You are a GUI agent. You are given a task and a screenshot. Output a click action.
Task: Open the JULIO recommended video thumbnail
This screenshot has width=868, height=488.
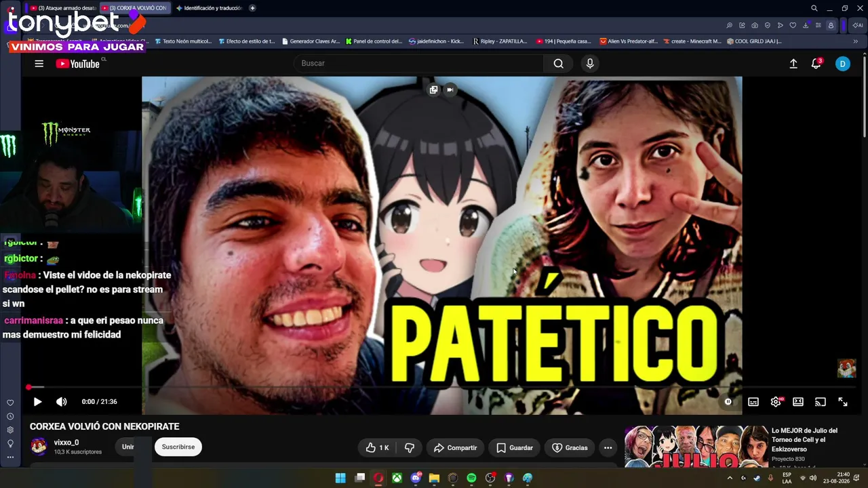click(x=695, y=447)
